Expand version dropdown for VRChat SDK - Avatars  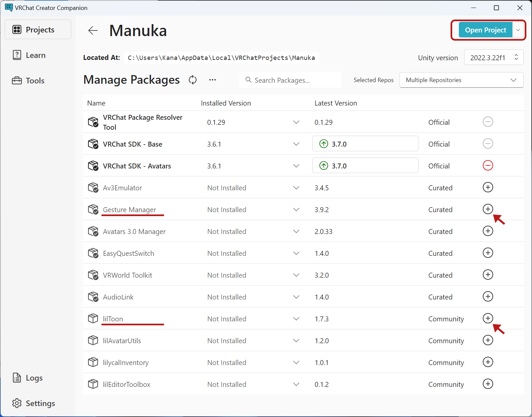[296, 166]
